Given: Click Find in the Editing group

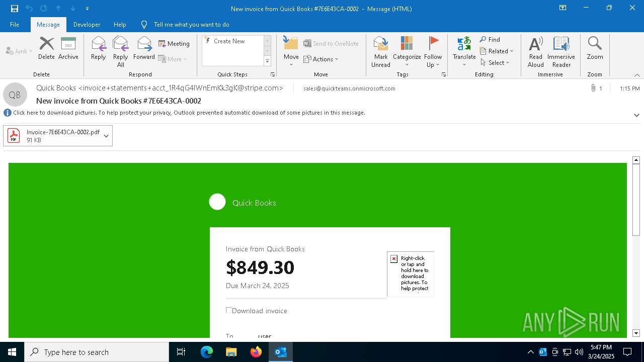Looking at the screenshot, I should (x=490, y=39).
